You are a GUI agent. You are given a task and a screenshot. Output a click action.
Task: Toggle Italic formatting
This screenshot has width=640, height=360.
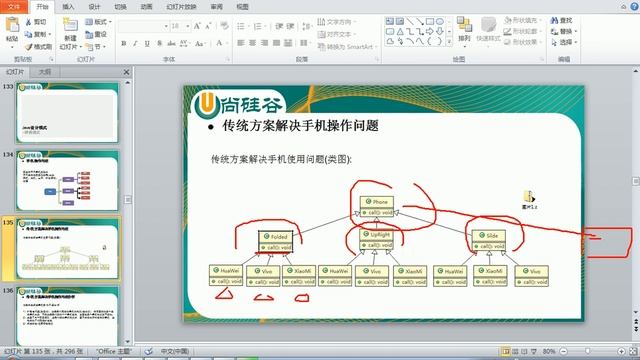pyautogui.click(x=135, y=44)
